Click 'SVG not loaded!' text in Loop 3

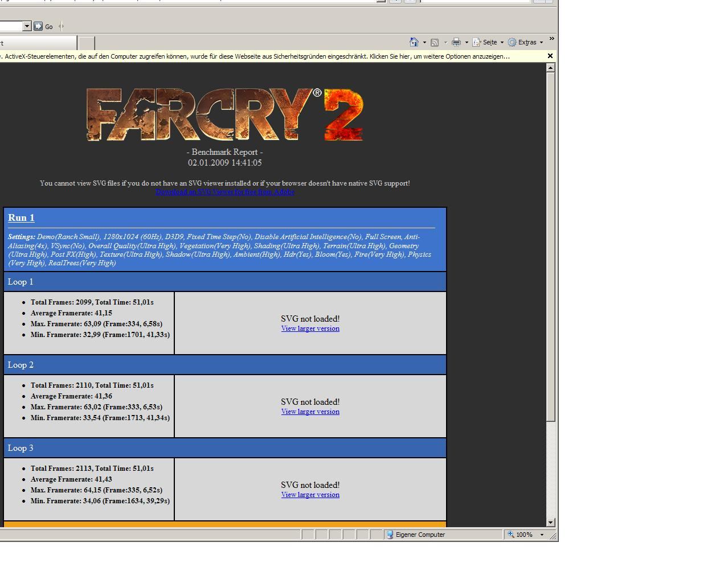pos(310,485)
